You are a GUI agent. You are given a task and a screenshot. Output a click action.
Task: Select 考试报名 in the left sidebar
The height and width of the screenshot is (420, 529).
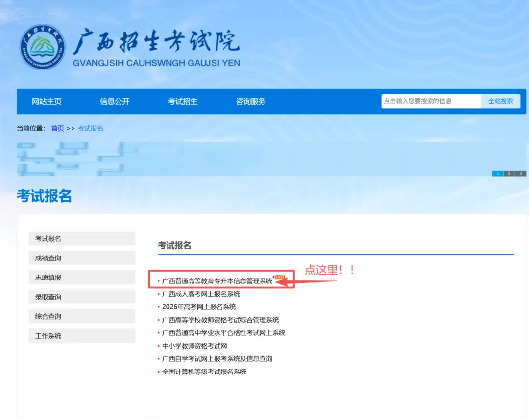click(82, 239)
